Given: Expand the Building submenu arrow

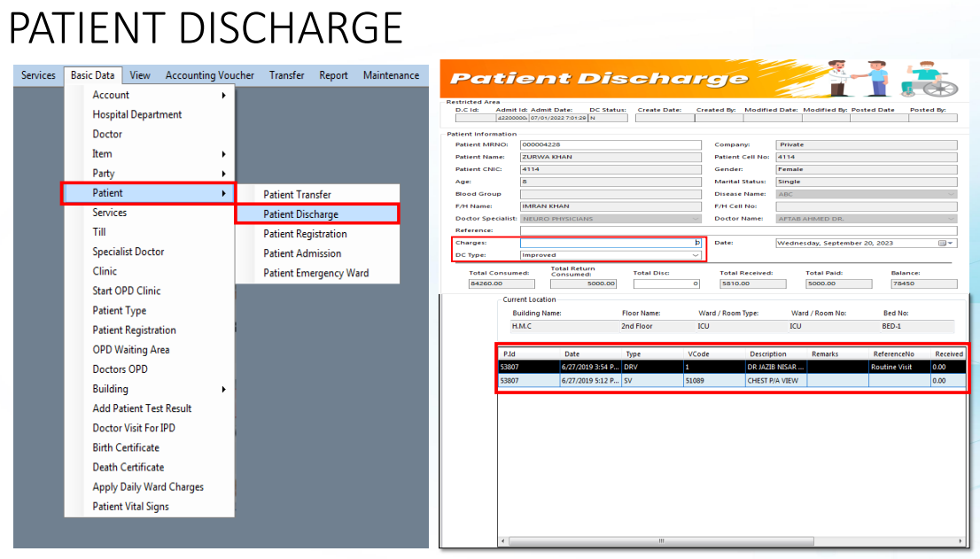Looking at the screenshot, I should pyautogui.click(x=224, y=389).
